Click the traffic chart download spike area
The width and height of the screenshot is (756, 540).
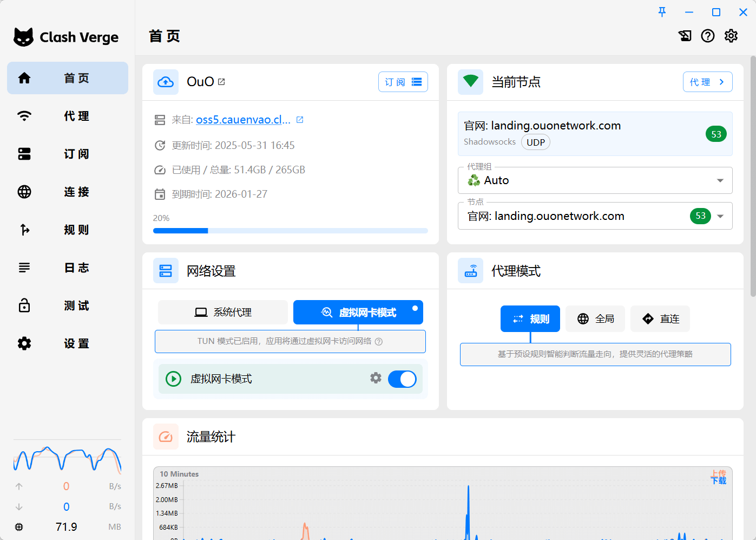click(468, 512)
